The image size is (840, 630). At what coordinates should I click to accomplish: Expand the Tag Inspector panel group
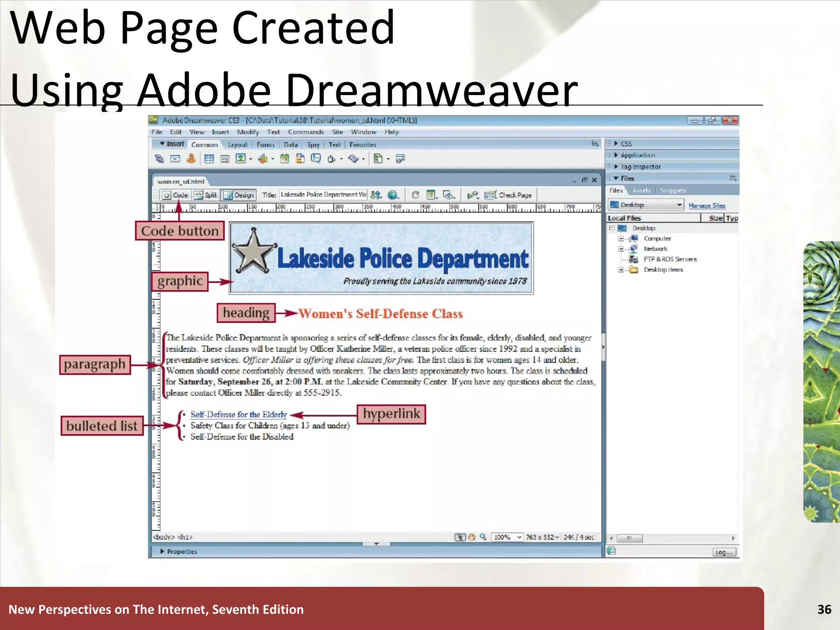[x=616, y=167]
